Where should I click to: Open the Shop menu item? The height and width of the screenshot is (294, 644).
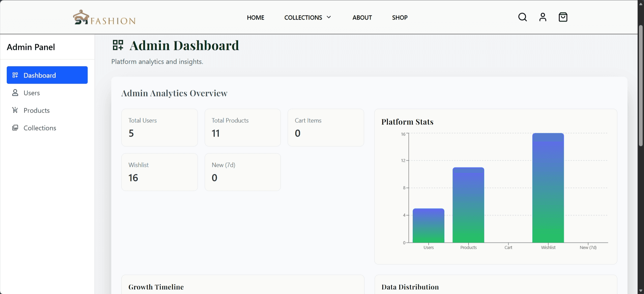point(400,18)
